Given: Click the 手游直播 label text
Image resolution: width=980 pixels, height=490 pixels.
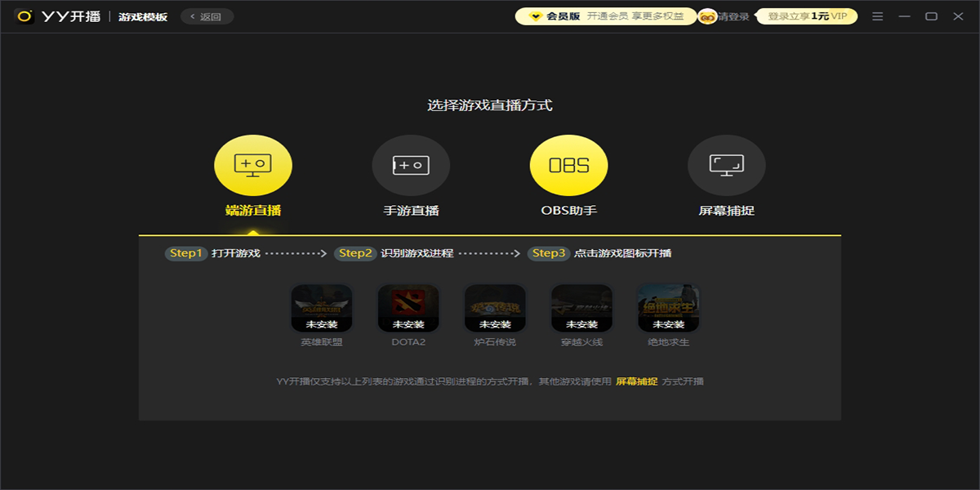Looking at the screenshot, I should (x=412, y=211).
